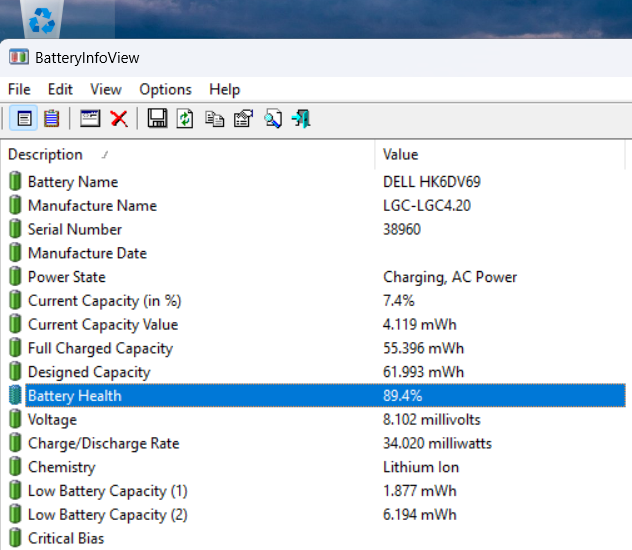
Task: Click the Show Battery Log clipboard icon
Action: coord(52,118)
